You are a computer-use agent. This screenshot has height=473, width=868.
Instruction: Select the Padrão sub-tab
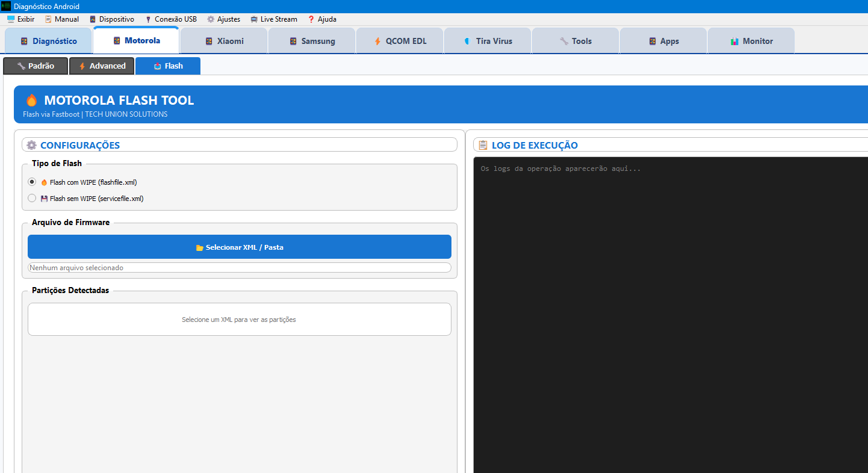tap(36, 66)
